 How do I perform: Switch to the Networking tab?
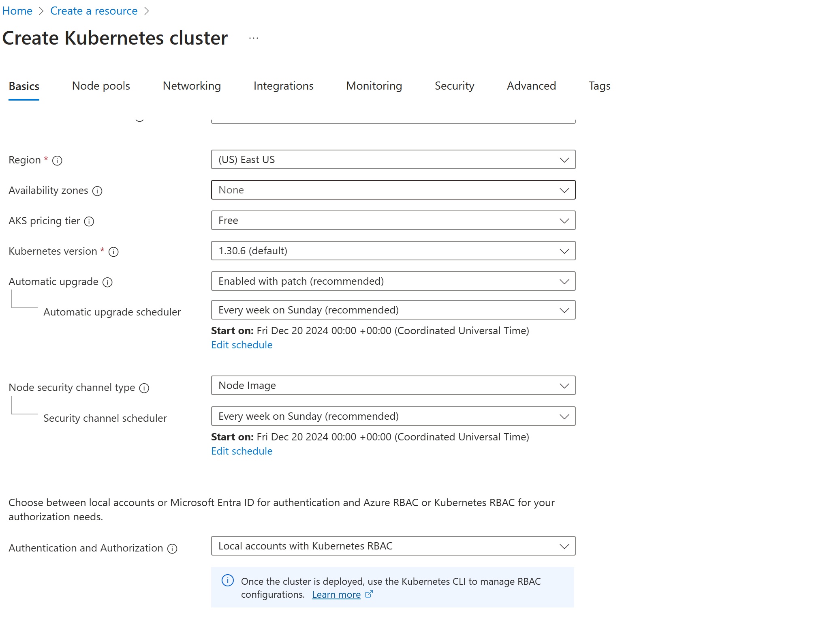(191, 86)
